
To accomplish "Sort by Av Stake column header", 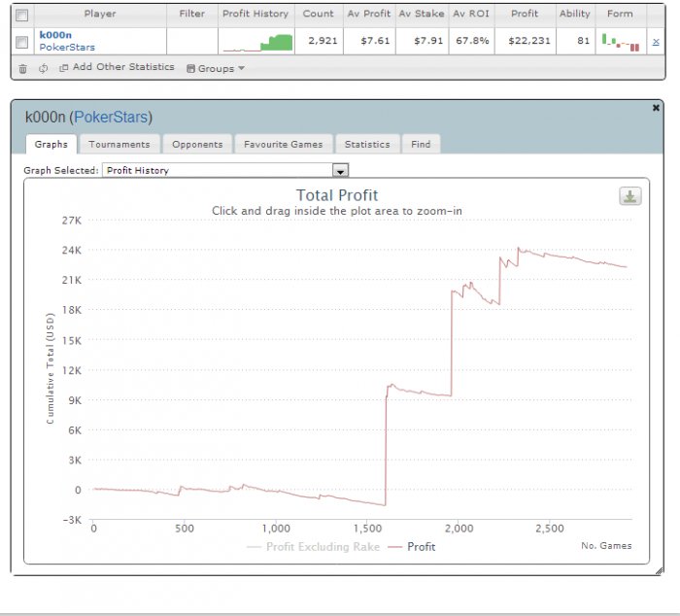I will click(x=422, y=14).
